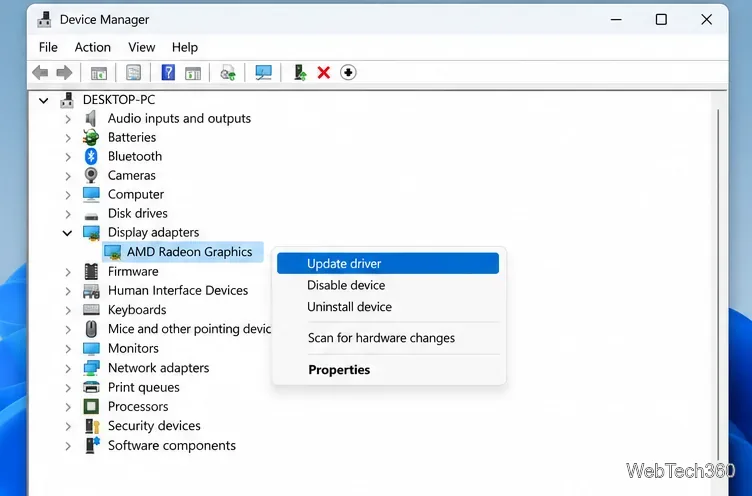Open the Properties sheet toolbar icon
This screenshot has width=752, height=496.
(x=133, y=73)
